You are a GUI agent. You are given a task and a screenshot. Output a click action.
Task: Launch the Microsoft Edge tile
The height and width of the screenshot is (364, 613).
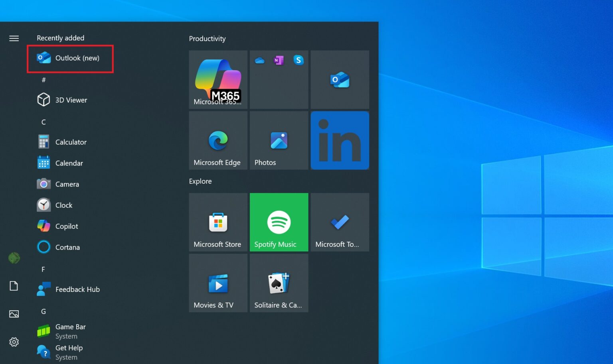coord(218,140)
